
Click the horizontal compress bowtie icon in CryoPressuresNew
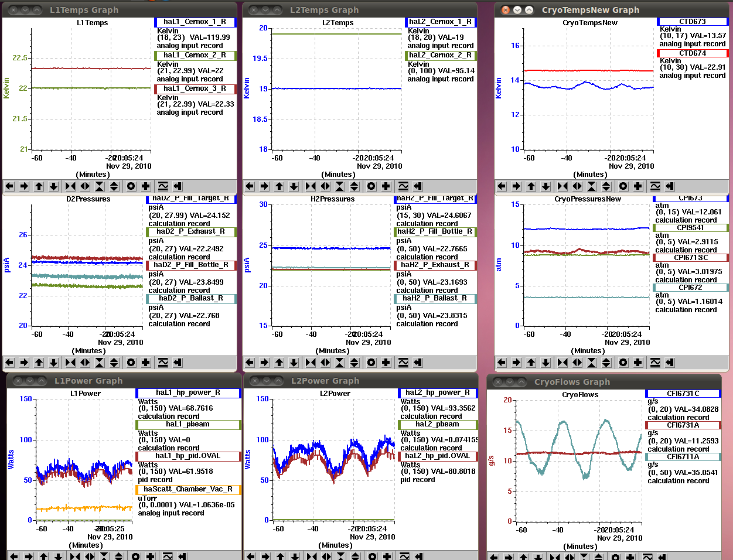point(562,363)
